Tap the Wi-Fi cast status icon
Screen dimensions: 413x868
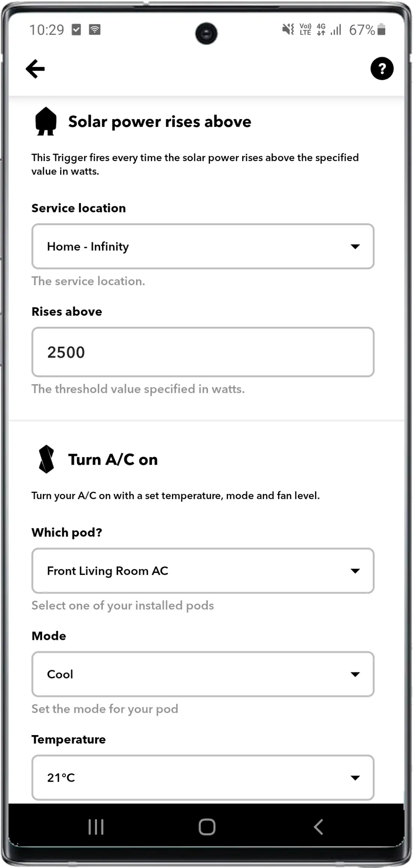95,29
